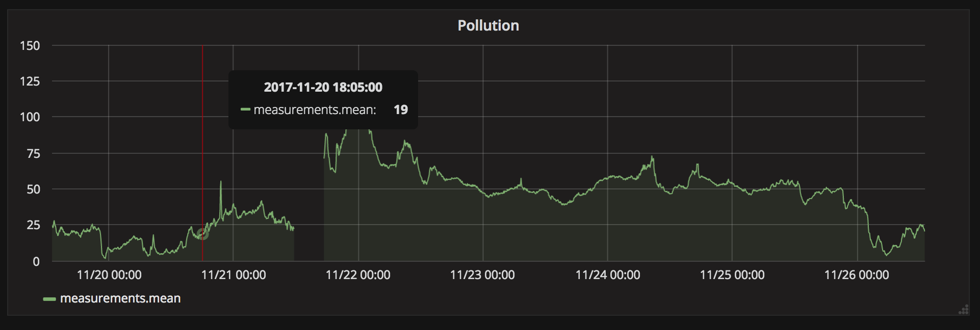Viewport: 980px width, 330px height.
Task: Select the 11/23 00:00 time axis label
Action: tap(482, 275)
